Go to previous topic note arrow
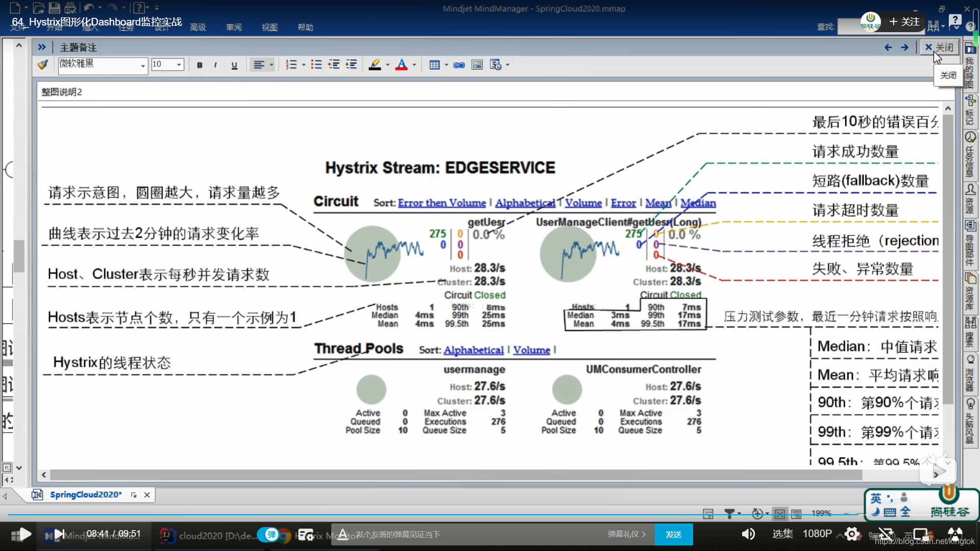Screen dimensions: 980x551 [x=888, y=47]
